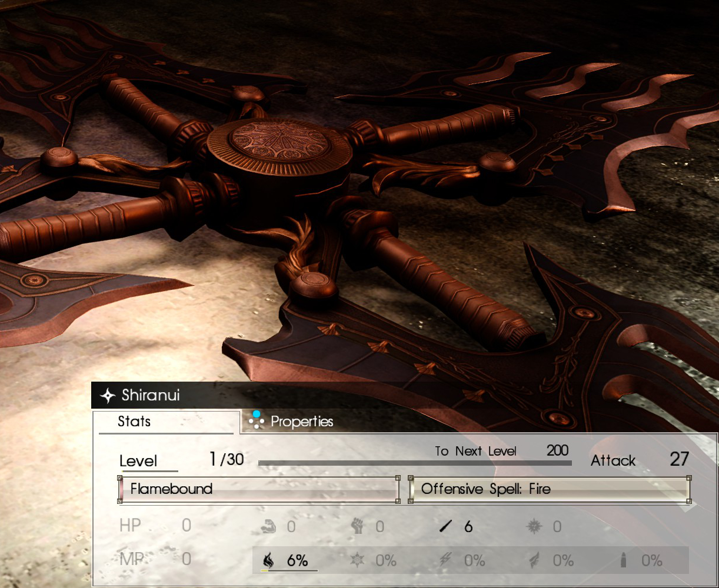Click the slash stat value 6
Image resolution: width=719 pixels, height=588 pixels.
tap(468, 527)
